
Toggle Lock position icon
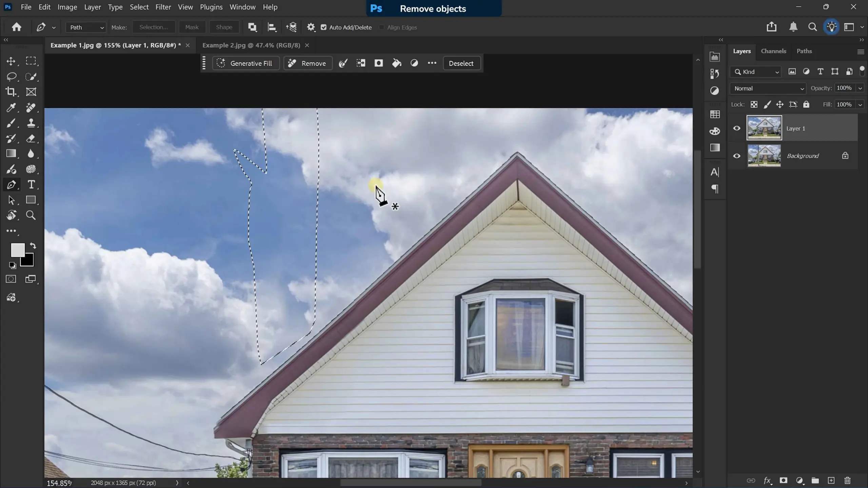(x=780, y=104)
